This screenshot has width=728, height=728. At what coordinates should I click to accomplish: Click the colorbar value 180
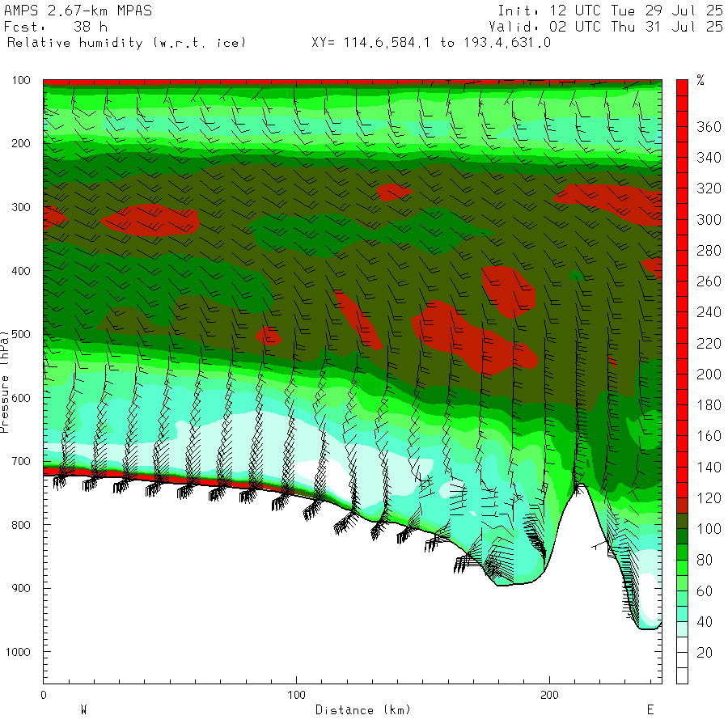click(x=709, y=405)
